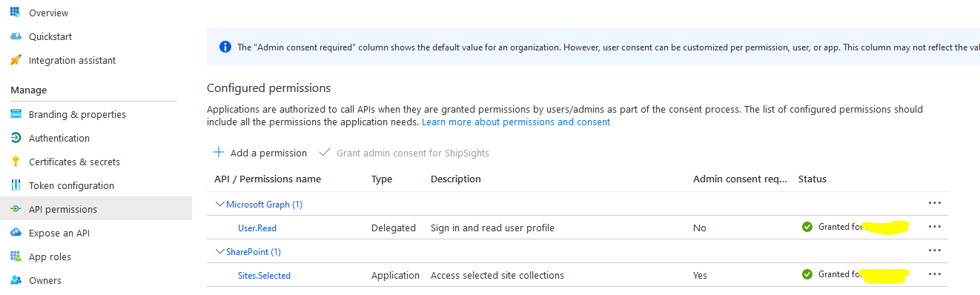Click the Admin consent req... column header
Image resolution: width=980 pixels, height=295 pixels.
[x=739, y=179]
